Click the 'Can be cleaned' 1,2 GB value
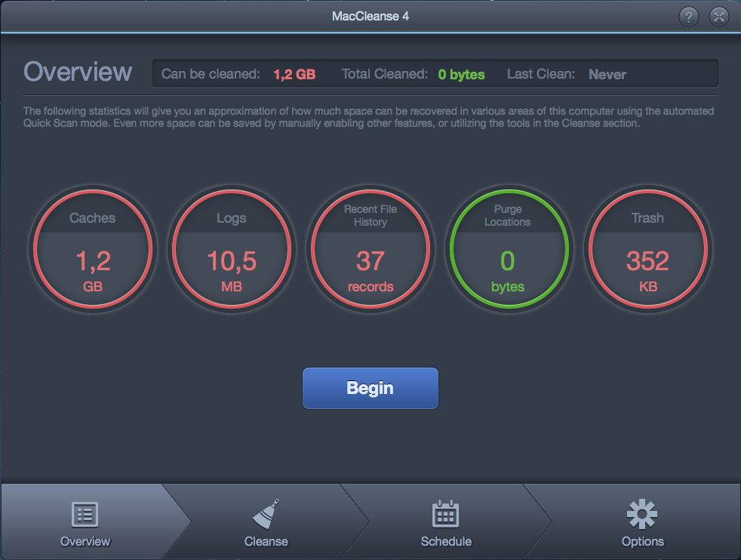The height and width of the screenshot is (560, 741). coord(294,74)
